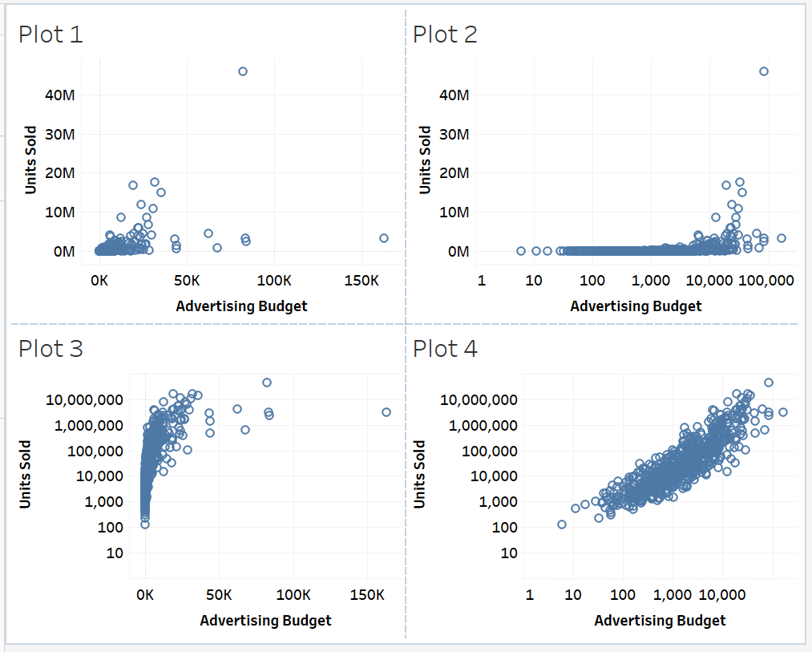This screenshot has width=812, height=652.
Task: Select the "Plot 3" chart title
Action: [50, 349]
